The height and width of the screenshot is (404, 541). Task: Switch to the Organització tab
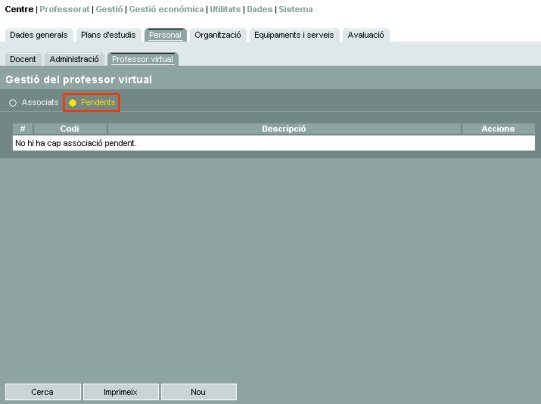pos(218,35)
